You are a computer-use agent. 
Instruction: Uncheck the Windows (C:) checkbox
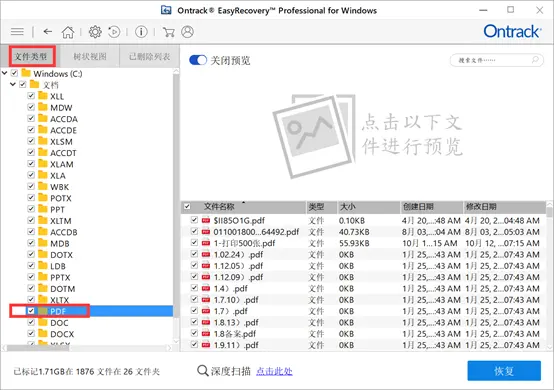point(14,73)
